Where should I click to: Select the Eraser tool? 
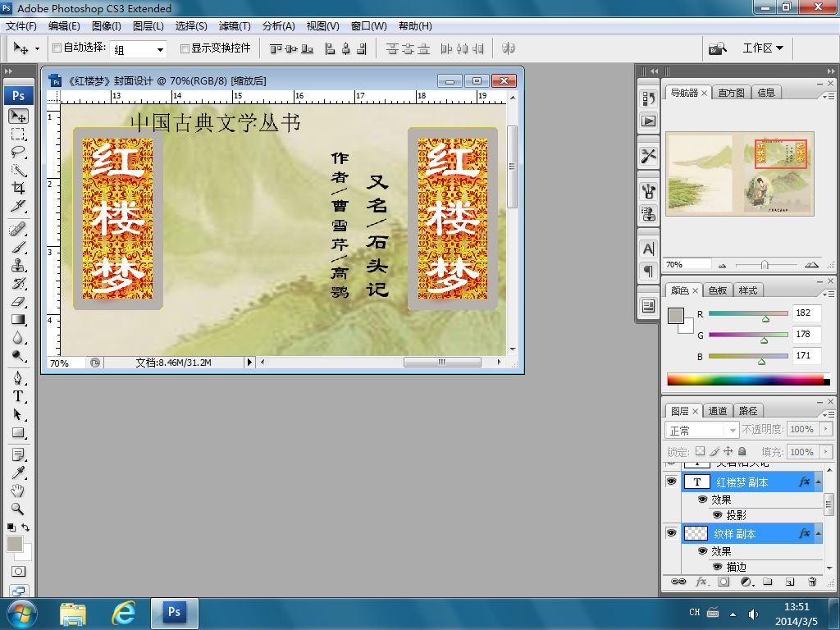pos(18,302)
